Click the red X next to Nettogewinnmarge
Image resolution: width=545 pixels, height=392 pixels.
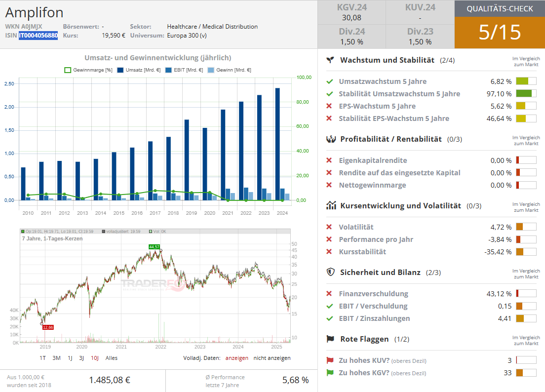point(329,185)
